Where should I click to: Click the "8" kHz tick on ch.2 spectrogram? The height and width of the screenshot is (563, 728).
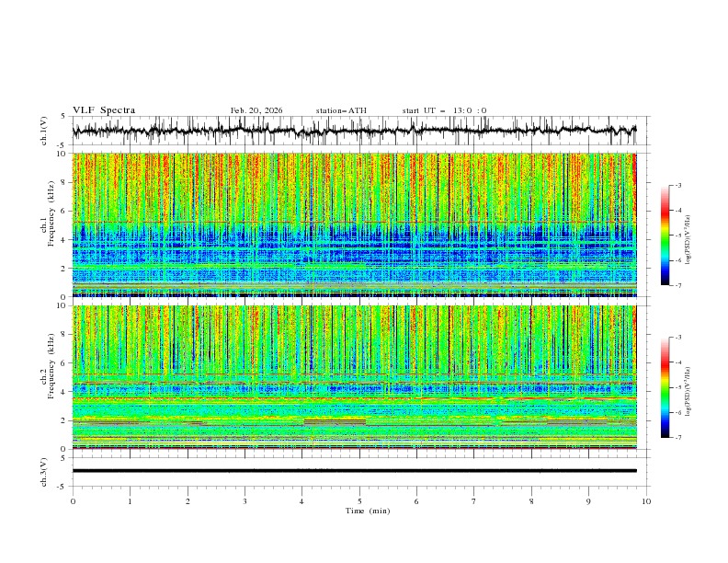[x=65, y=334]
